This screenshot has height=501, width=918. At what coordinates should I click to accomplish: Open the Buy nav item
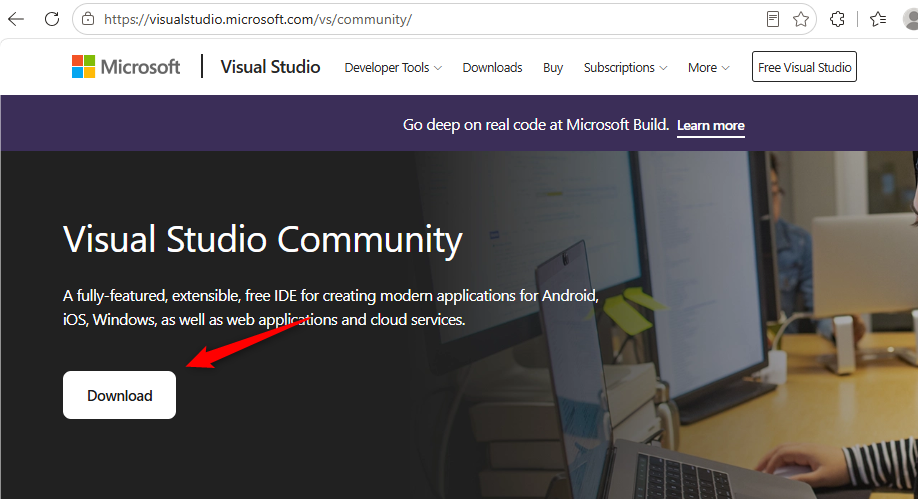(x=553, y=67)
